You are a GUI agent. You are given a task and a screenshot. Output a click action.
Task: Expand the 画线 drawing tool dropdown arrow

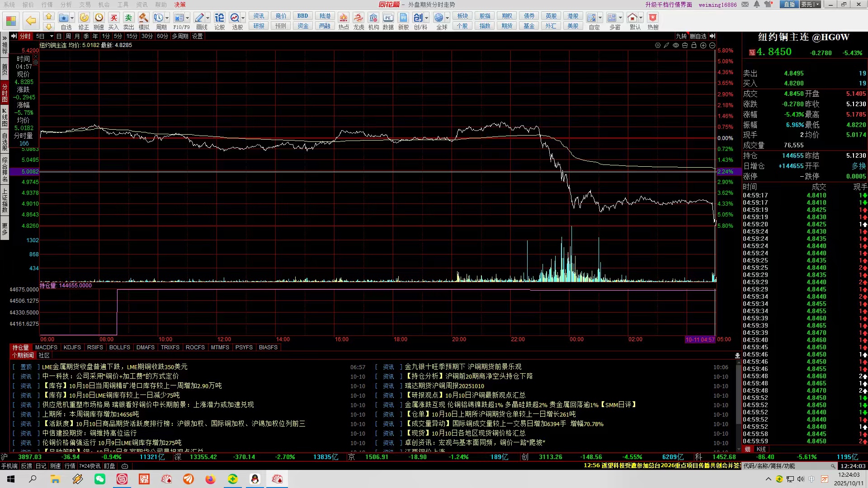pyautogui.click(x=208, y=18)
